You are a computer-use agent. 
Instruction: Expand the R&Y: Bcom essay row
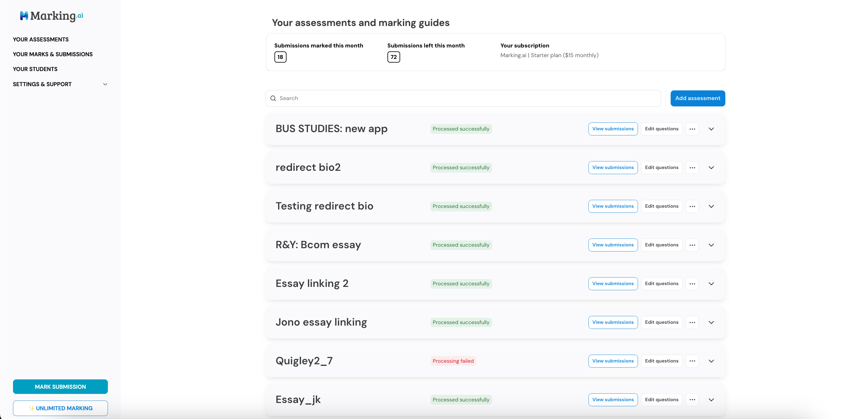(711, 245)
